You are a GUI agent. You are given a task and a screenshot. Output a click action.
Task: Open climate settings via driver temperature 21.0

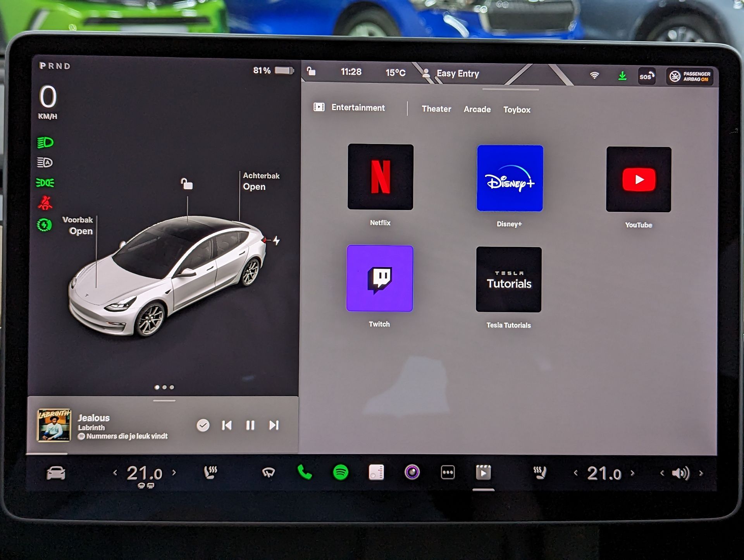[145, 473]
